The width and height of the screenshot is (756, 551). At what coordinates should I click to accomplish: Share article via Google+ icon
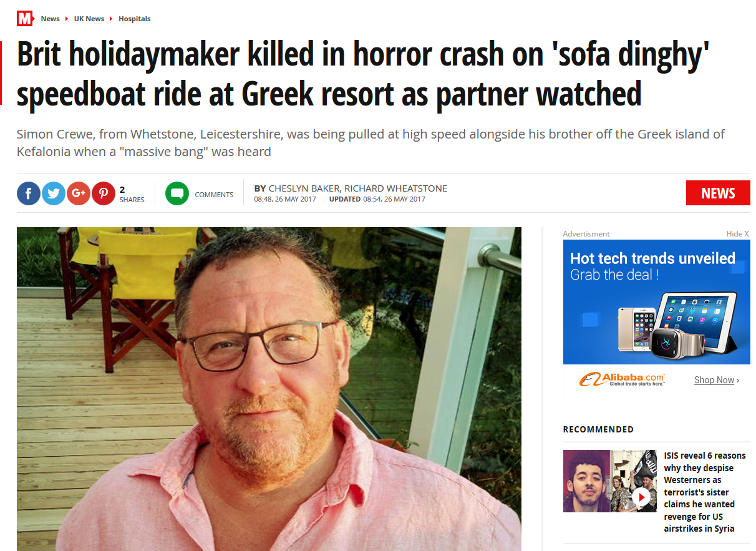click(79, 193)
